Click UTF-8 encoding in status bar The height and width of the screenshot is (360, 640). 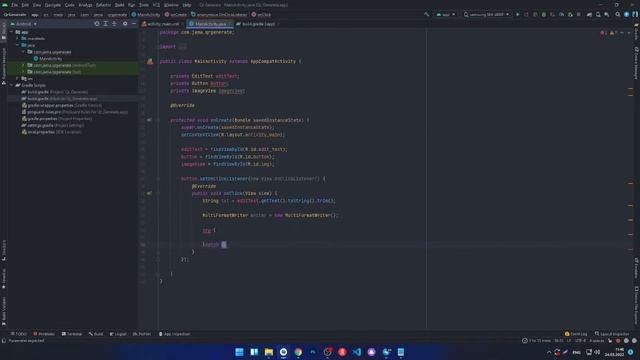(580, 340)
